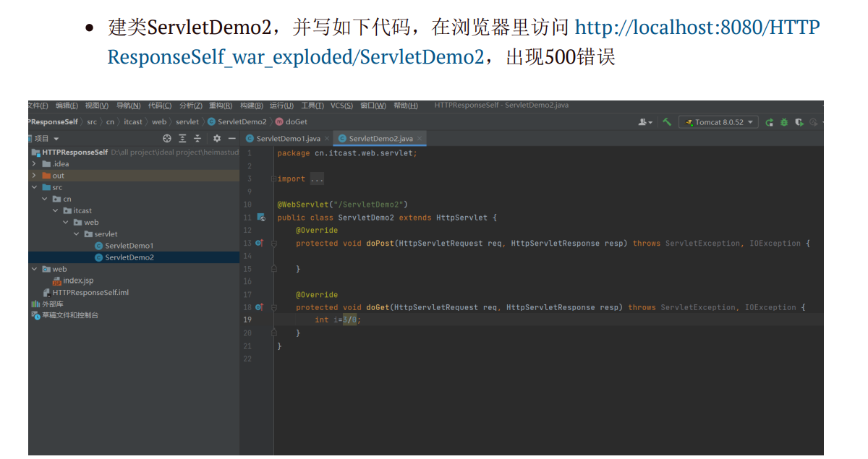Open the user/code-with-me icon menu
The width and height of the screenshot is (868, 459).
coord(645,122)
